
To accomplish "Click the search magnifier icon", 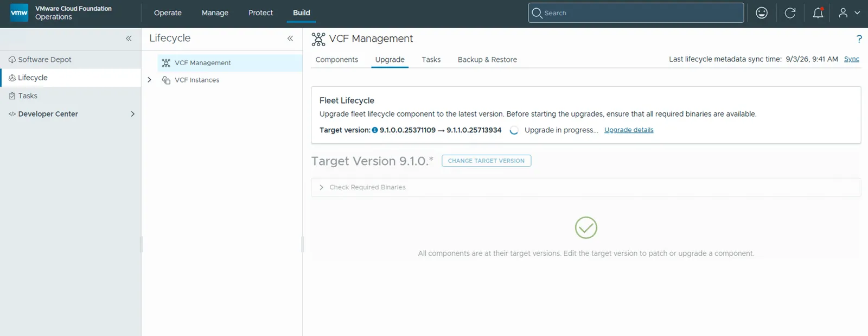I will coord(537,12).
